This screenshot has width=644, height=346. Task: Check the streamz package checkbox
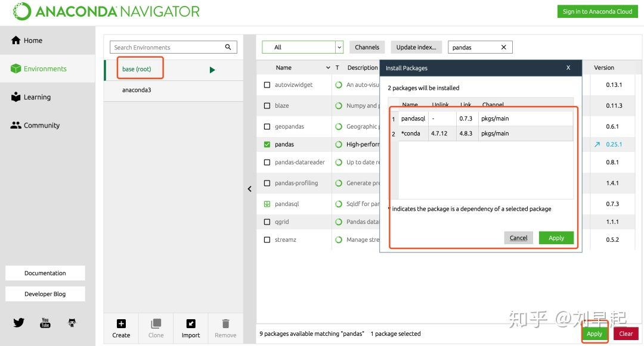[267, 240]
